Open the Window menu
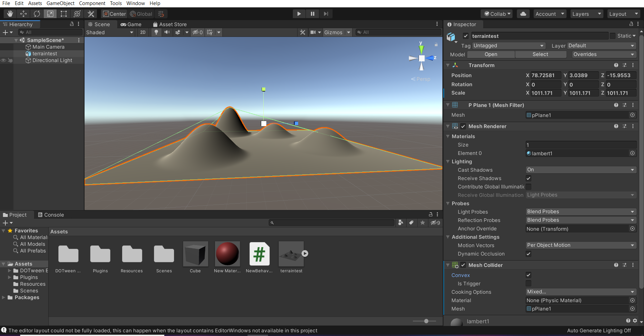The height and width of the screenshot is (336, 644). click(136, 3)
